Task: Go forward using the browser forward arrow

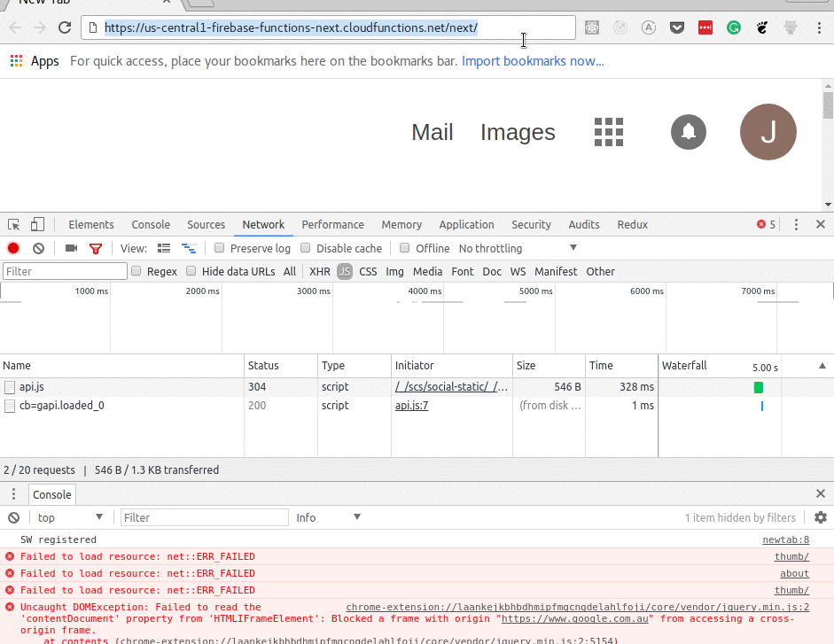Action: pyautogui.click(x=40, y=27)
